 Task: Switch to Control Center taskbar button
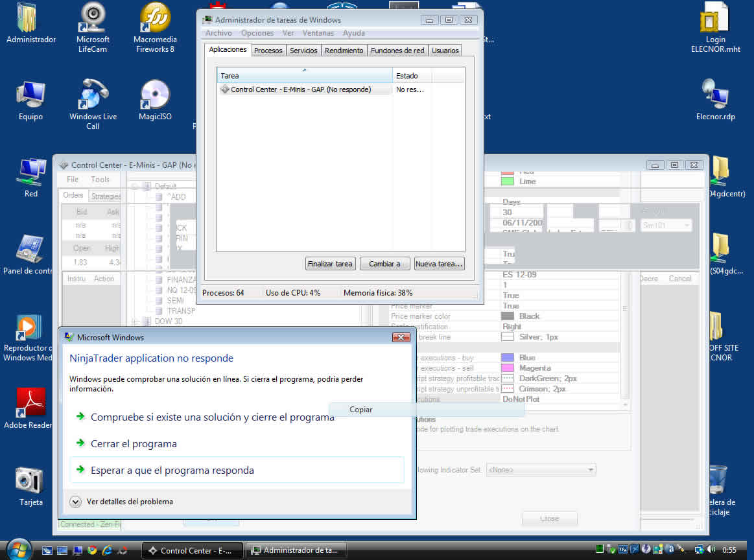click(193, 550)
